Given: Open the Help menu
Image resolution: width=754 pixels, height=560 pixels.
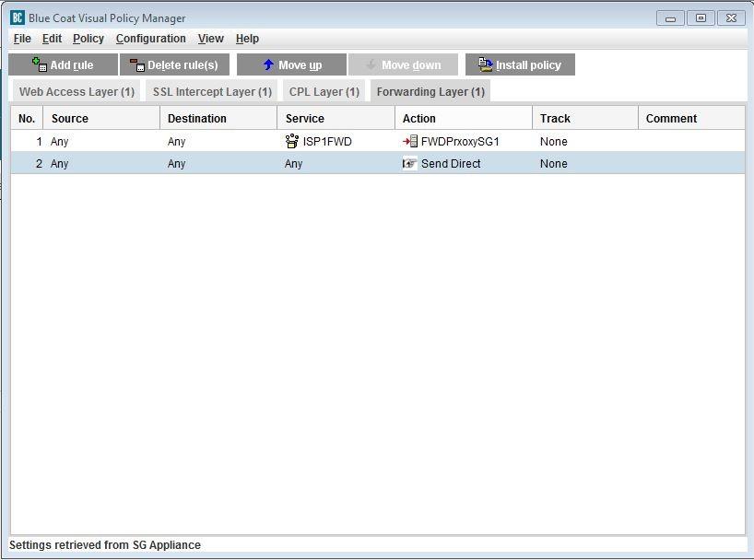Looking at the screenshot, I should point(247,39).
